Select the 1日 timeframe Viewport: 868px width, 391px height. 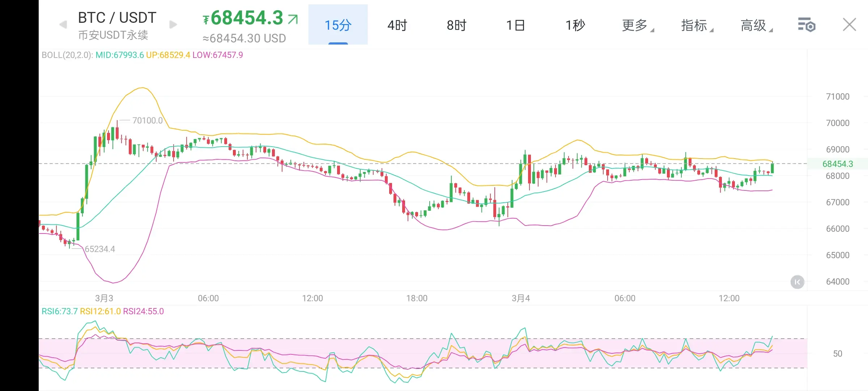[516, 25]
